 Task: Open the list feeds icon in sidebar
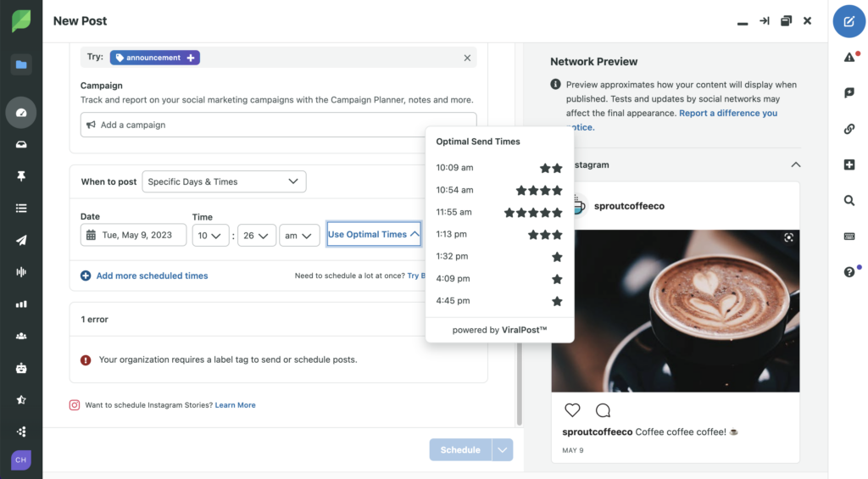pyautogui.click(x=21, y=209)
